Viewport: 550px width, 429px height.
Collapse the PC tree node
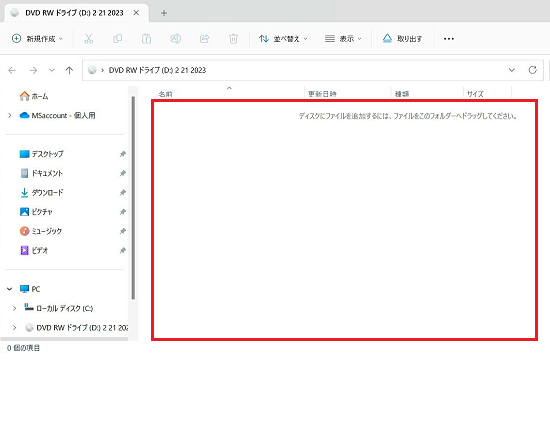pyautogui.click(x=9, y=289)
